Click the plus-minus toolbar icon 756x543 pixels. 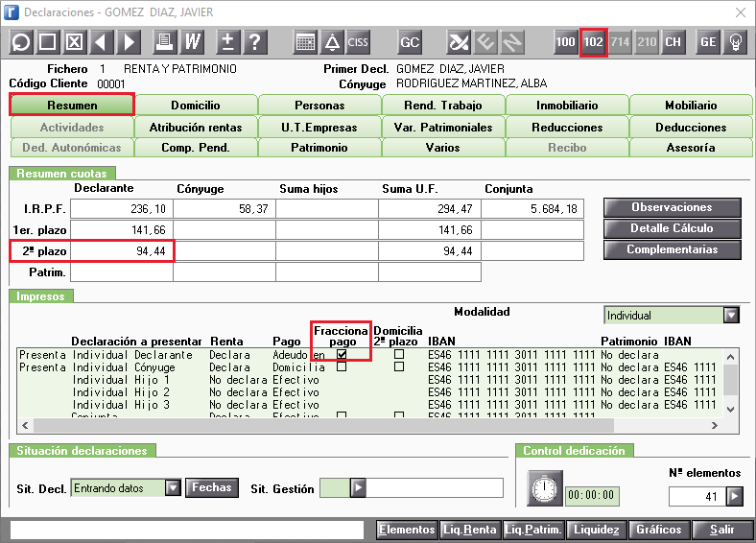coord(228,42)
